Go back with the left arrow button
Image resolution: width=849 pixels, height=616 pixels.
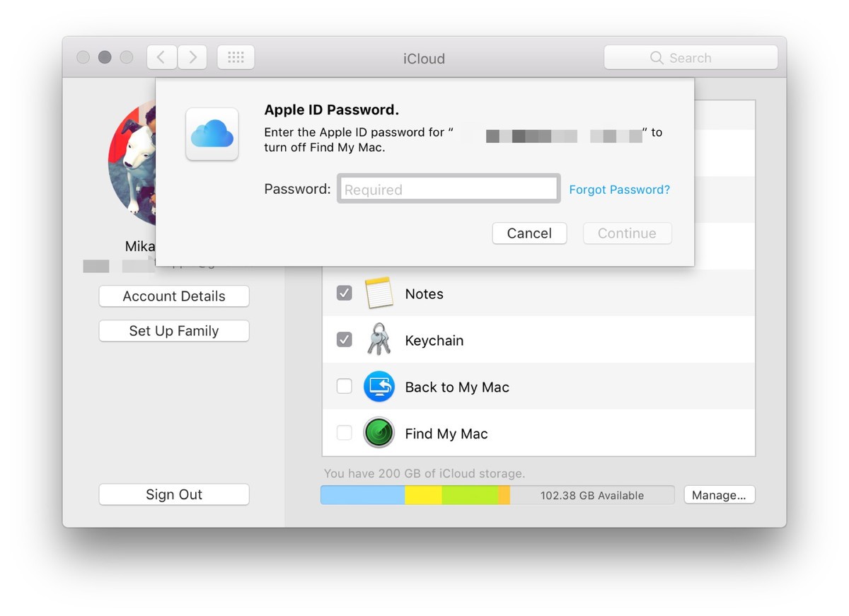point(162,57)
